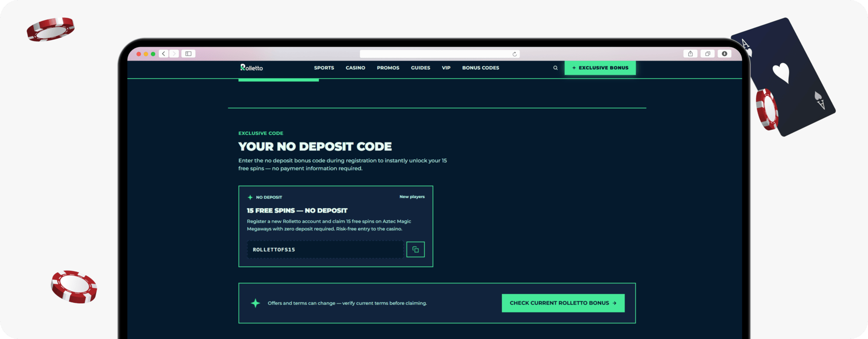Screen dimensions: 868x339
Task: Go back with browser back arrow
Action: 164,54
